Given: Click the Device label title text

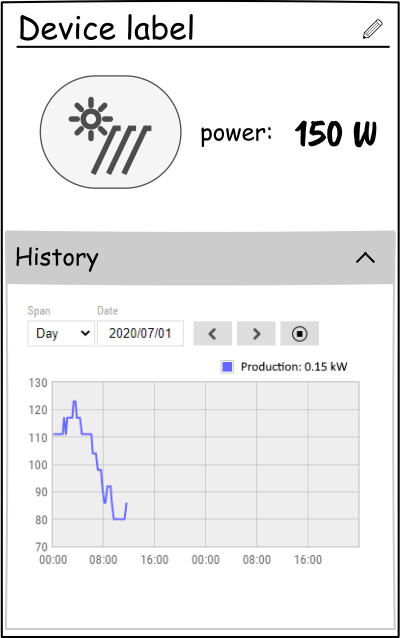Looking at the screenshot, I should coord(107,28).
